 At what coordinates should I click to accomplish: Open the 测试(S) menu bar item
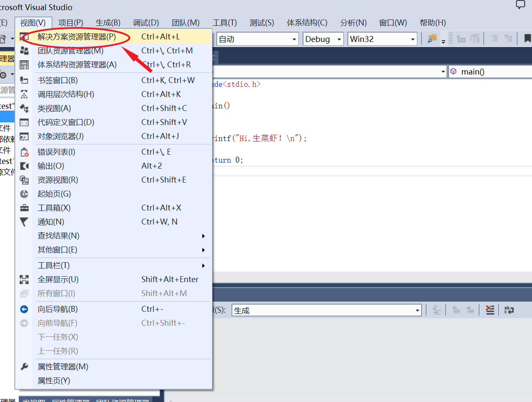[x=262, y=22]
